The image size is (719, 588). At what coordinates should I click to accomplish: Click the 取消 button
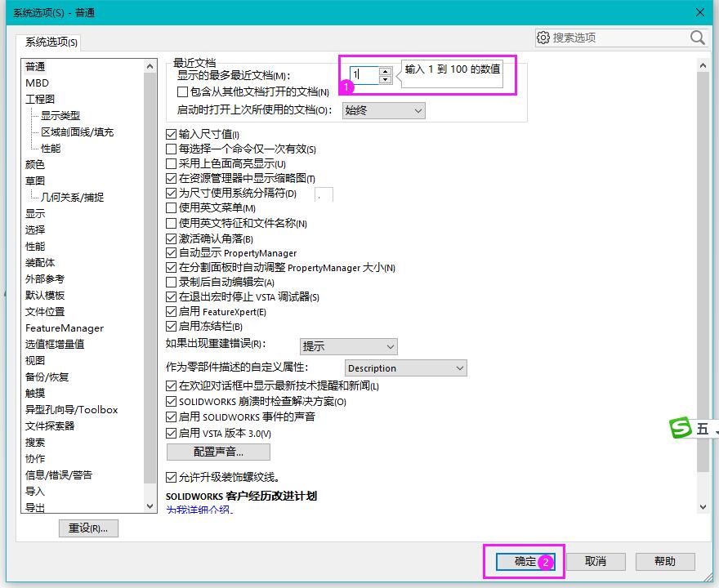pos(596,561)
